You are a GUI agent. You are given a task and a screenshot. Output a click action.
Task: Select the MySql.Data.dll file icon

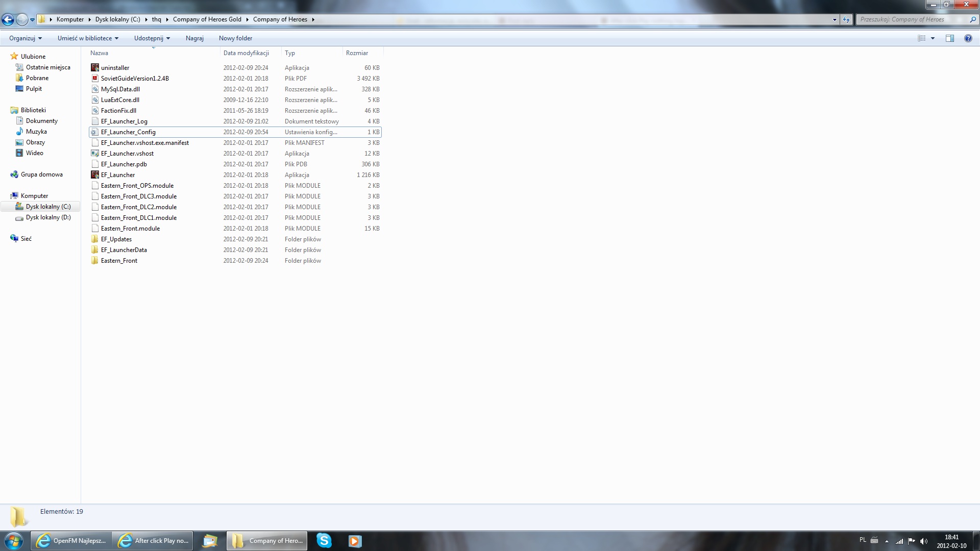[x=94, y=89]
